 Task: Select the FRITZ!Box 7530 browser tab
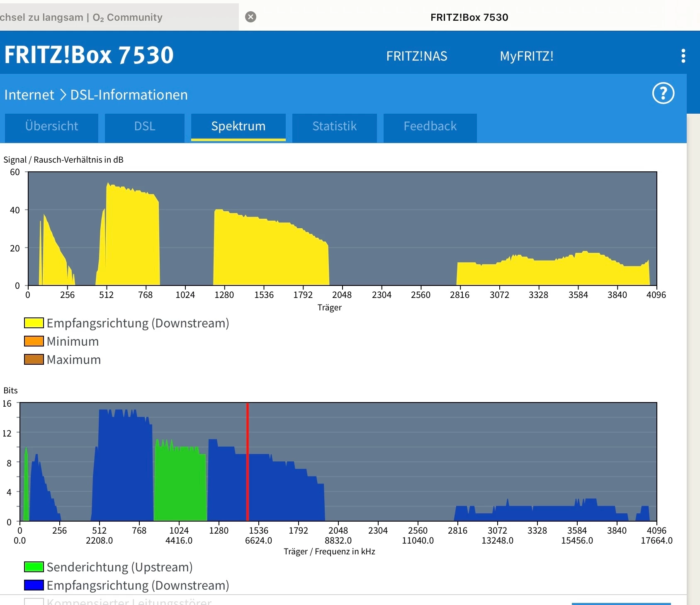tap(469, 17)
